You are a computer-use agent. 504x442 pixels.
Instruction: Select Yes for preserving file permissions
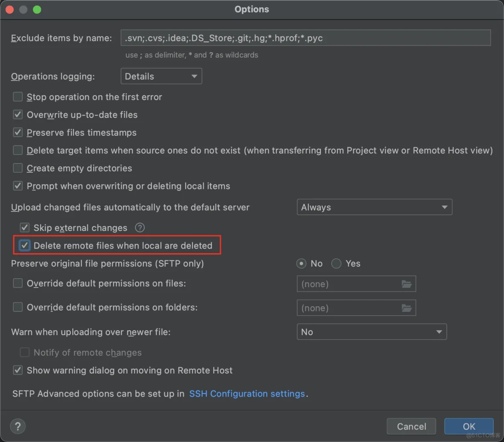point(336,264)
